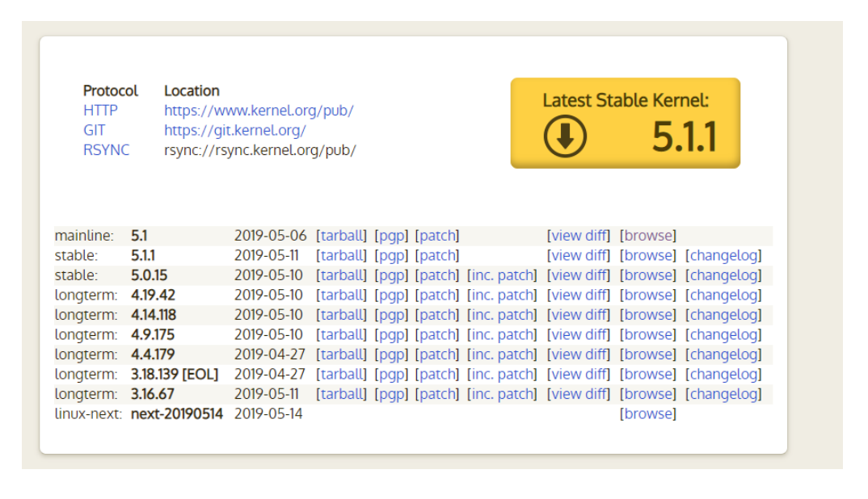Open inc. patch for stable 5.0.15

[x=502, y=275]
